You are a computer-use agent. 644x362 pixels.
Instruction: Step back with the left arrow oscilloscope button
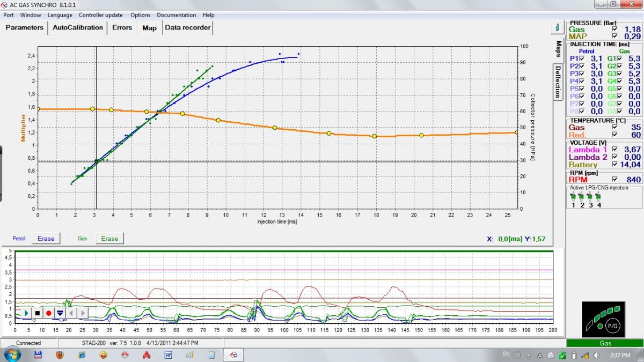point(71,313)
